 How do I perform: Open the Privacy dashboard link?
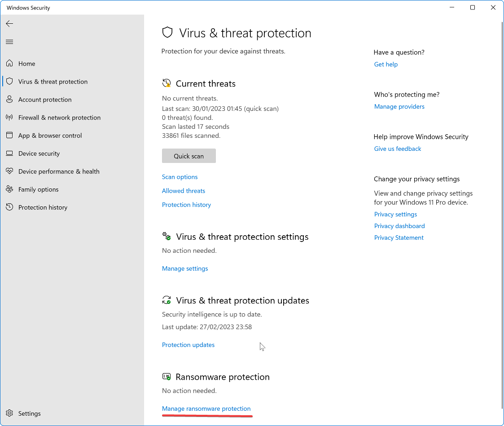tap(399, 226)
